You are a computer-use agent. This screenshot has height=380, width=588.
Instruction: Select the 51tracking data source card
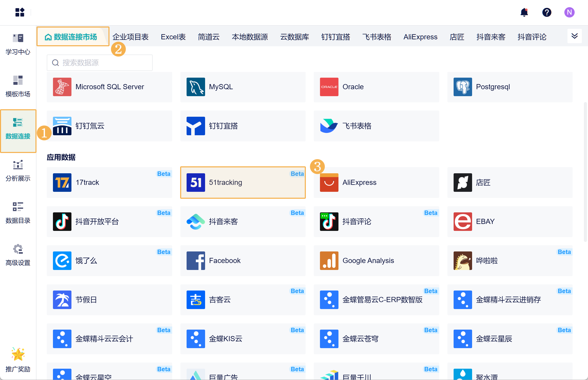click(243, 183)
